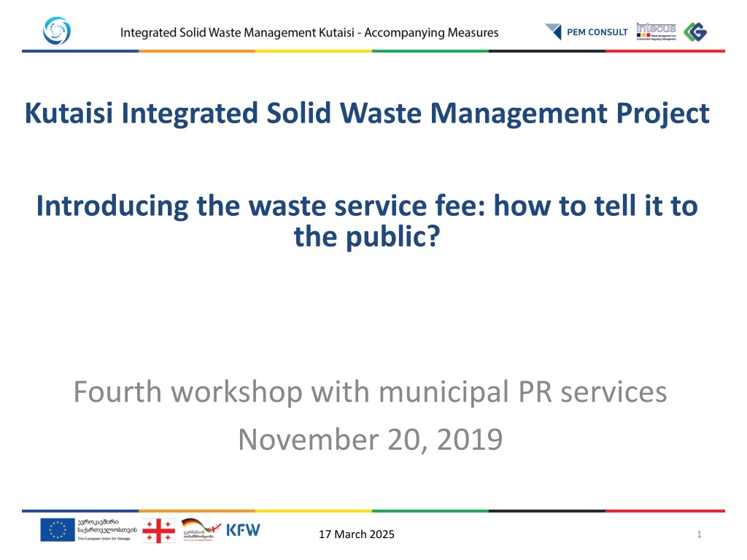The width and height of the screenshot is (747, 560).
Task: Click the slide number 1
Action: (699, 534)
